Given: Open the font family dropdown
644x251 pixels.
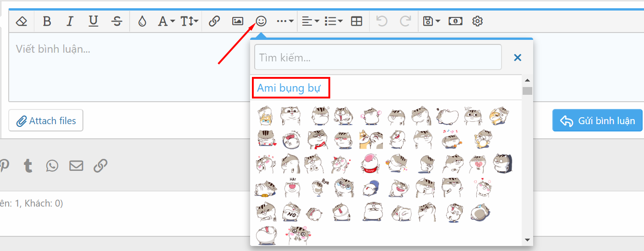Looking at the screenshot, I should click(166, 21).
